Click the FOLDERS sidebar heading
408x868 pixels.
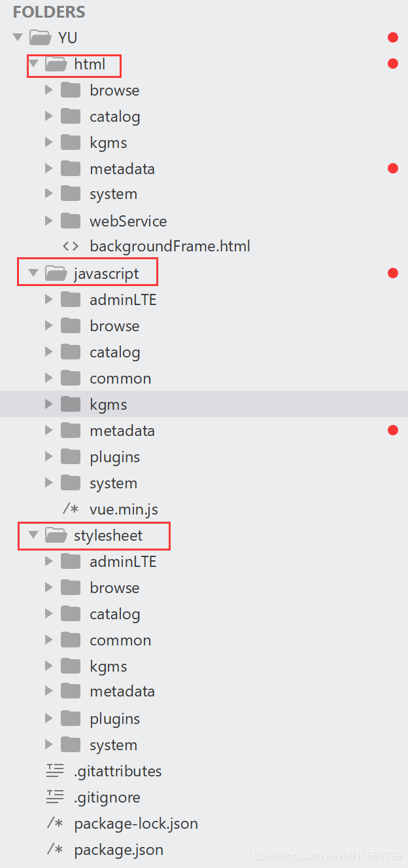[x=49, y=12]
